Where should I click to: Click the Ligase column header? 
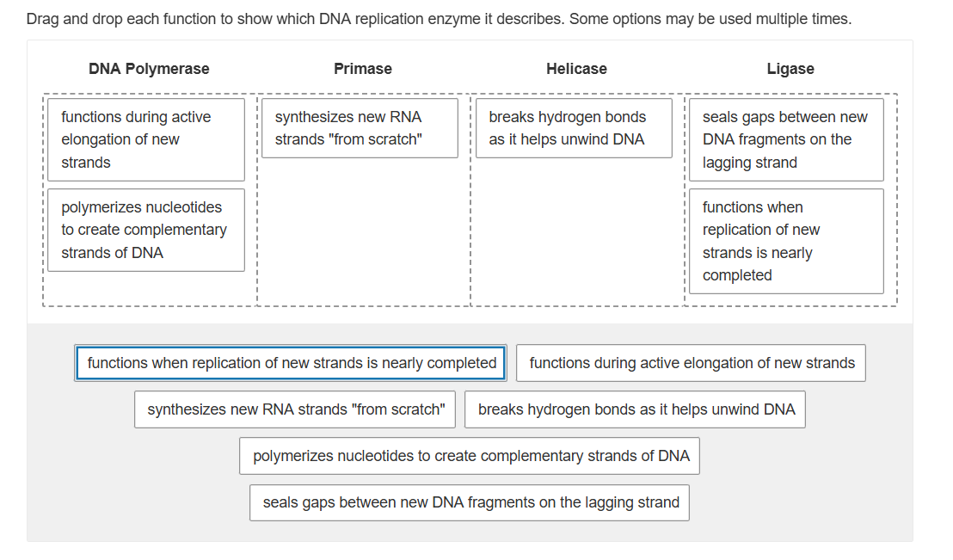pos(790,69)
